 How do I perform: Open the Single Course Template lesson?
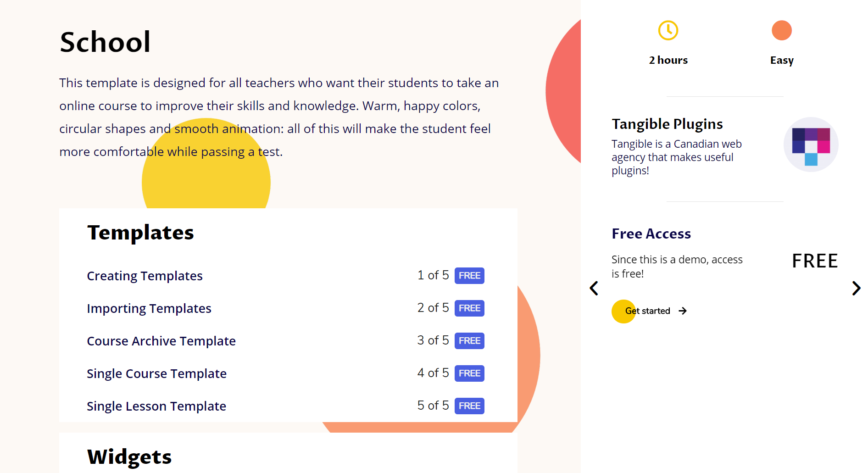[x=156, y=373]
